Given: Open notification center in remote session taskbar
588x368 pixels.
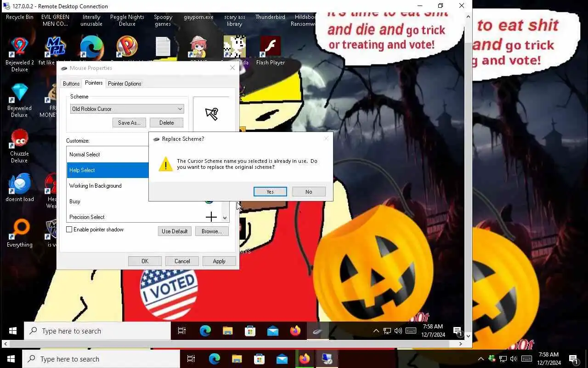Looking at the screenshot, I should (458, 331).
